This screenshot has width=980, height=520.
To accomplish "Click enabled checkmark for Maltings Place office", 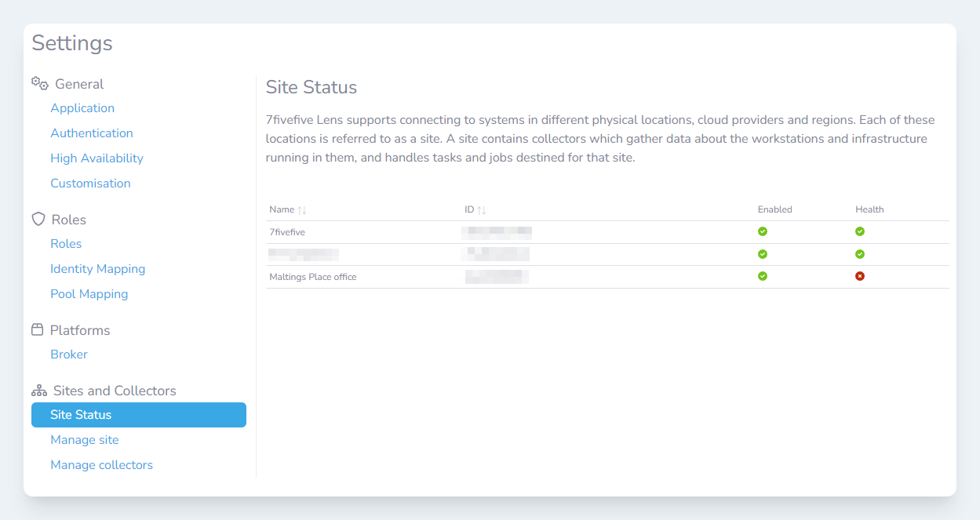I will click(x=763, y=276).
